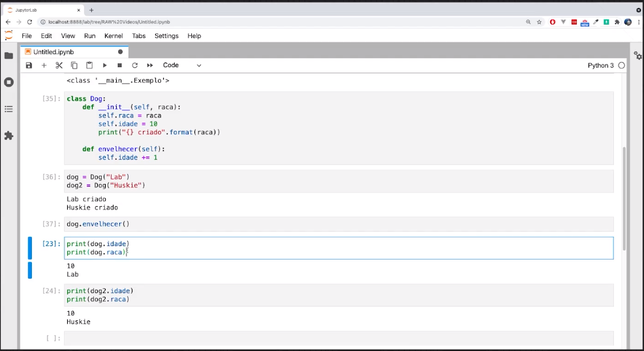644x351 pixels.
Task: Paste cell from clipboard toolbar icon
Action: (89, 65)
